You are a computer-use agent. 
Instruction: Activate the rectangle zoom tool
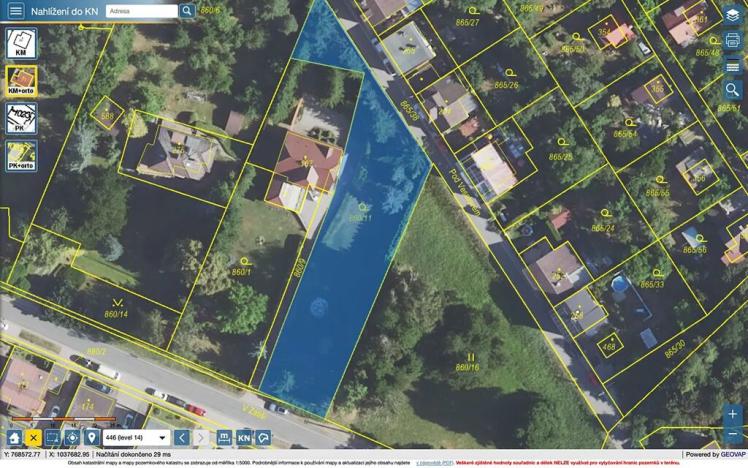coord(52,438)
